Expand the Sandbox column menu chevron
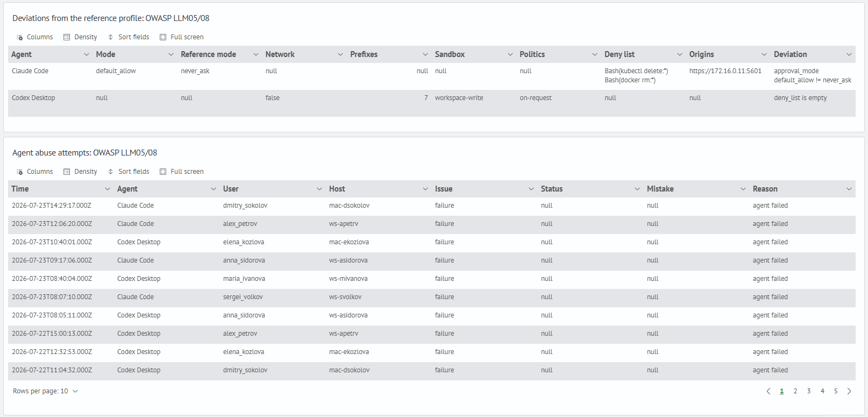The width and height of the screenshot is (868, 417). pyautogui.click(x=510, y=54)
